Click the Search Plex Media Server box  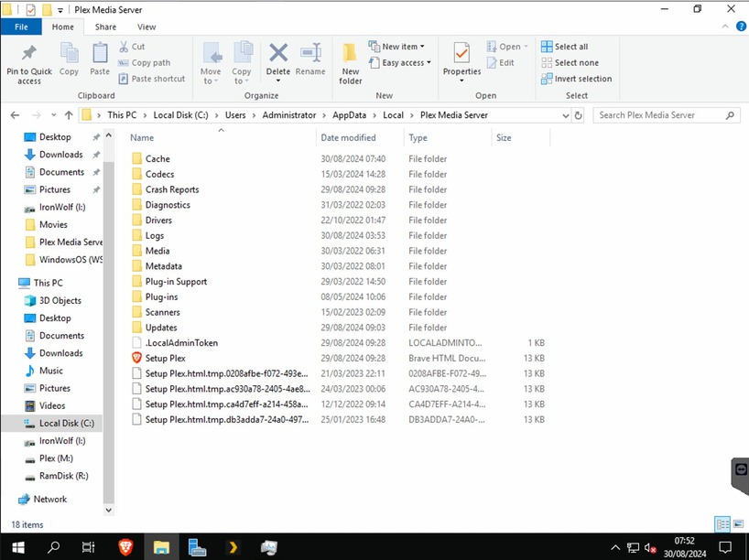666,115
